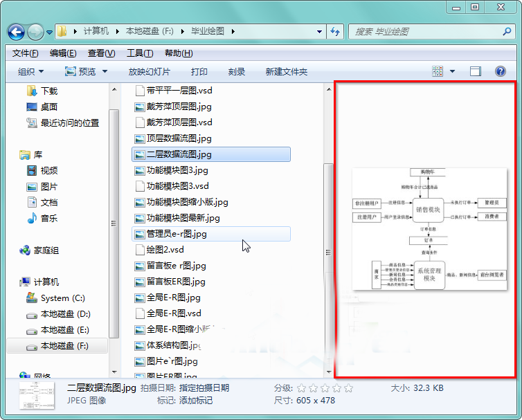Select the 下载 folder in favorites
Image resolution: width=522 pixels, height=420 pixels.
coord(49,91)
